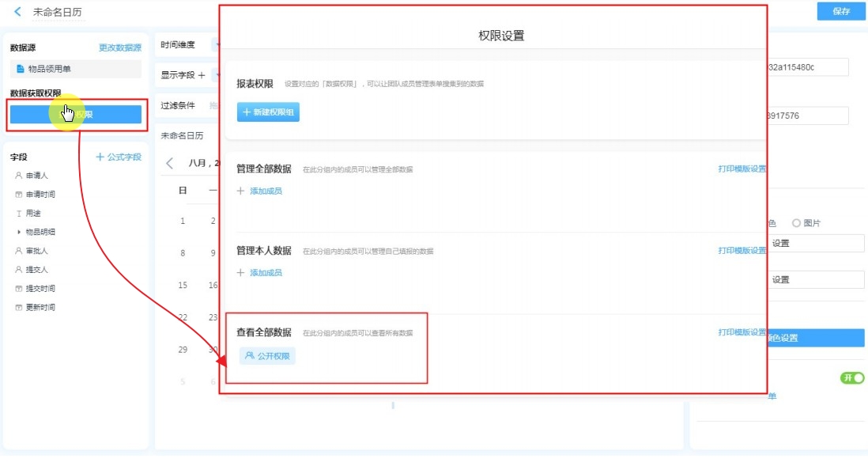Go to previous month with calendar left chevron
Viewport: 868px width, 466px height.
tap(170, 163)
